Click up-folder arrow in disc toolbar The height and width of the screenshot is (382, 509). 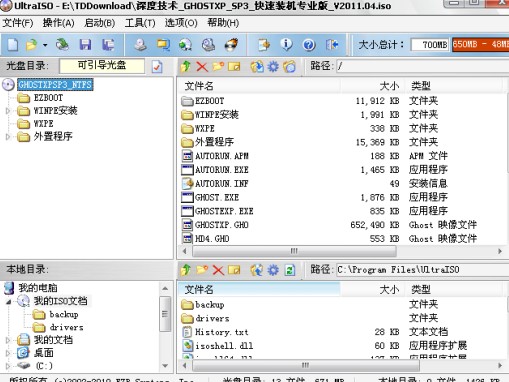186,67
